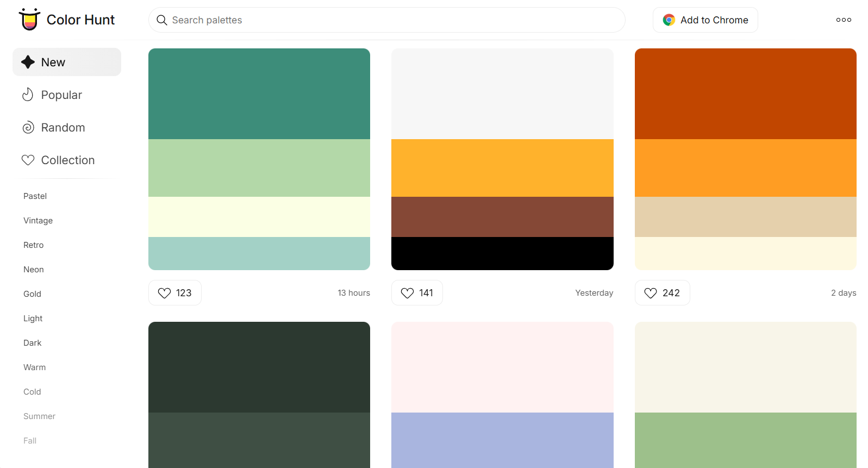The height and width of the screenshot is (468, 868).
Task: Filter by Light tag
Action: tap(33, 319)
